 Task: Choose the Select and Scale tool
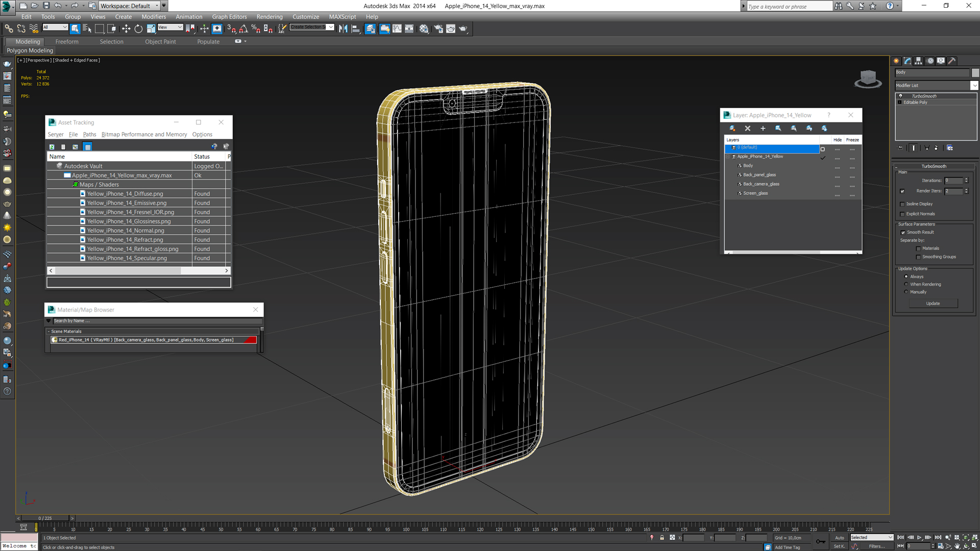tap(151, 29)
